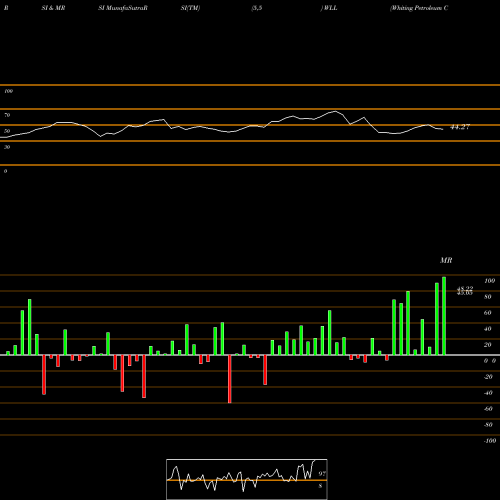Click the tallest green bar at far right
This screenshot has width=500, height=500.
click(x=444, y=316)
